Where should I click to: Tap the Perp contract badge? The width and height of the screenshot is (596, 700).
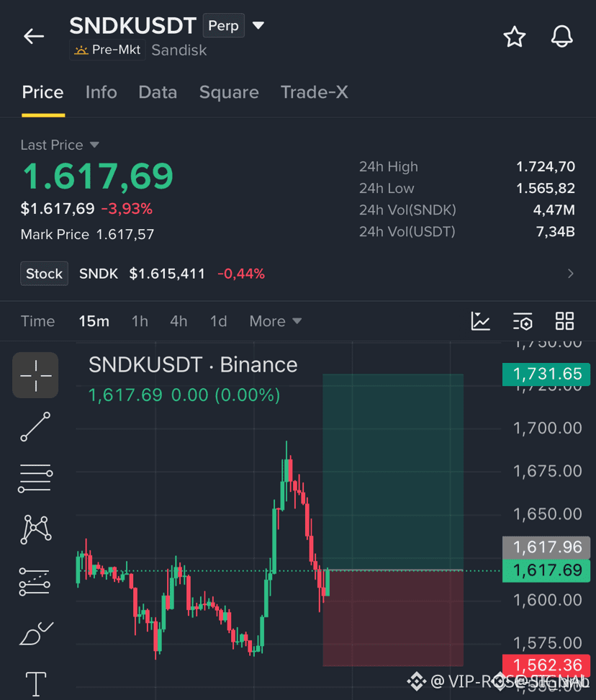click(x=223, y=25)
